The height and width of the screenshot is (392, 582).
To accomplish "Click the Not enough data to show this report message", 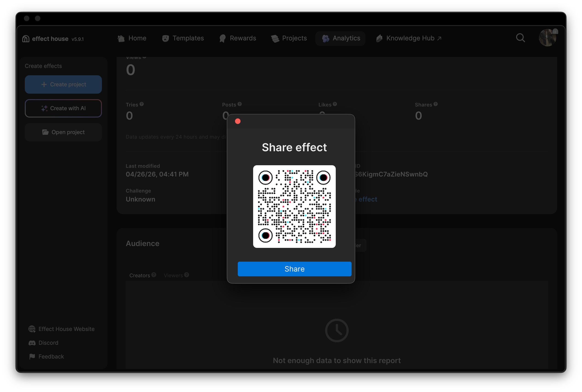I will [x=337, y=361].
